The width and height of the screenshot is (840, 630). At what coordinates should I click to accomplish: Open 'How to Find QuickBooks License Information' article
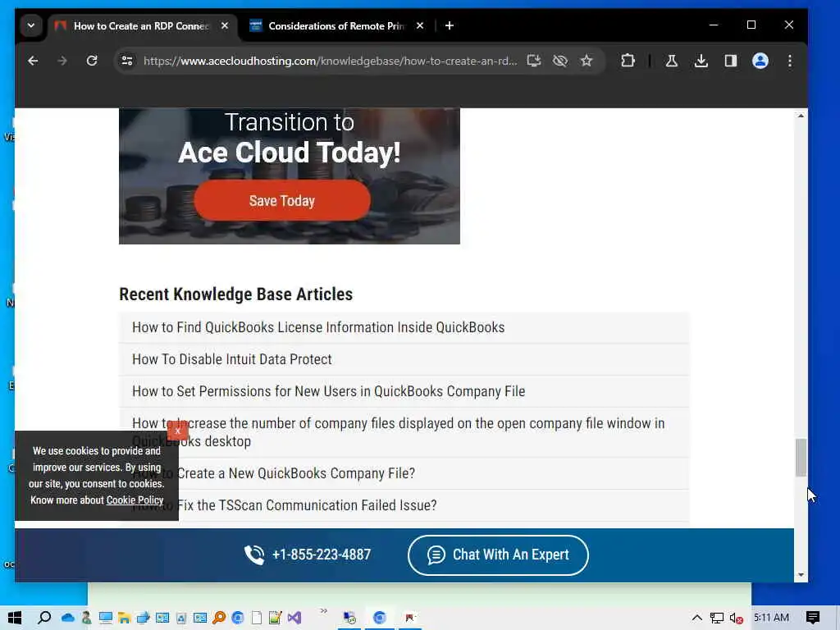pos(318,327)
